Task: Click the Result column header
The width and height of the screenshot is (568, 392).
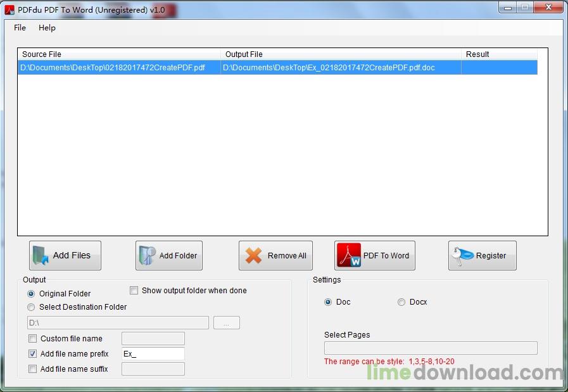Action: click(499, 54)
